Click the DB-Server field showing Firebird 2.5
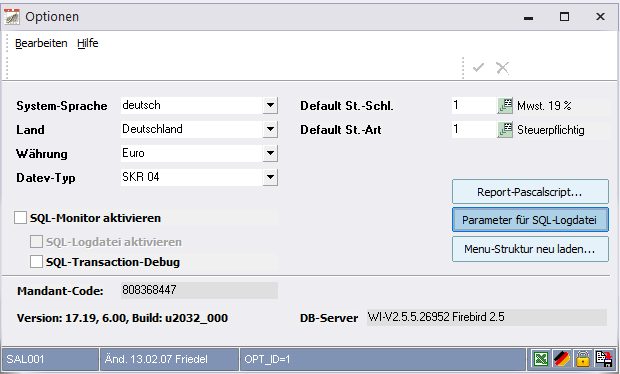The width and height of the screenshot is (620, 374). [487, 317]
